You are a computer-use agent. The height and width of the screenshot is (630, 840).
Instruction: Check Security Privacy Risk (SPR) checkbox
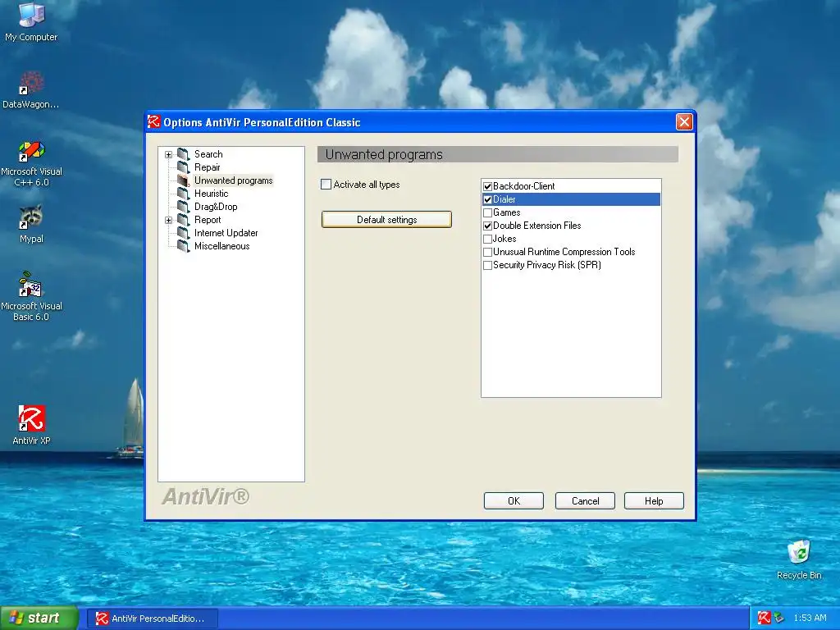pos(487,265)
